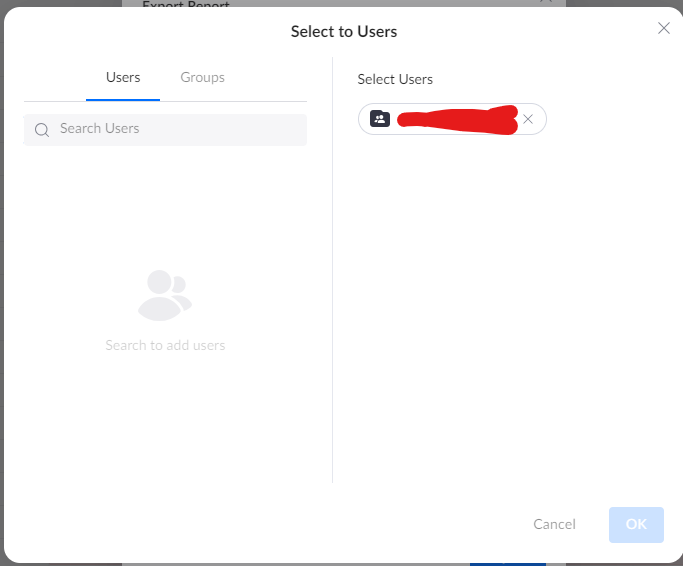Click the blue underline beneath Users tab
This screenshot has height=566, width=683.
[x=123, y=100]
